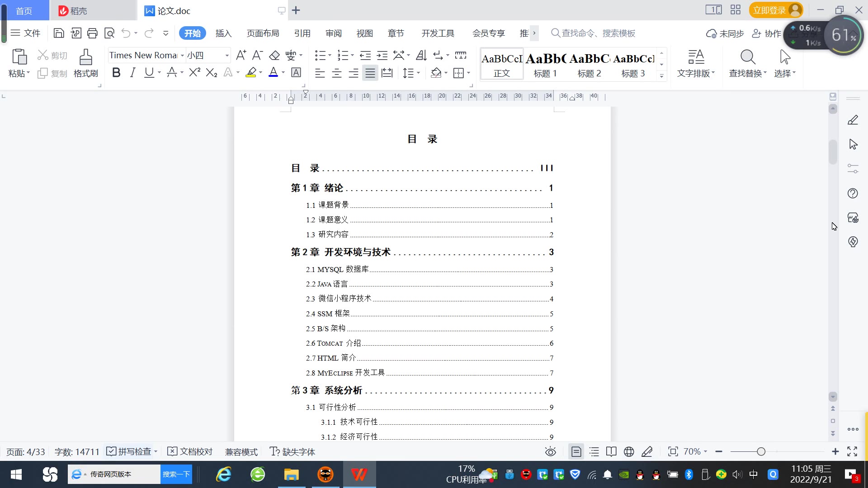Switch to eye protection mode icon

550,451
